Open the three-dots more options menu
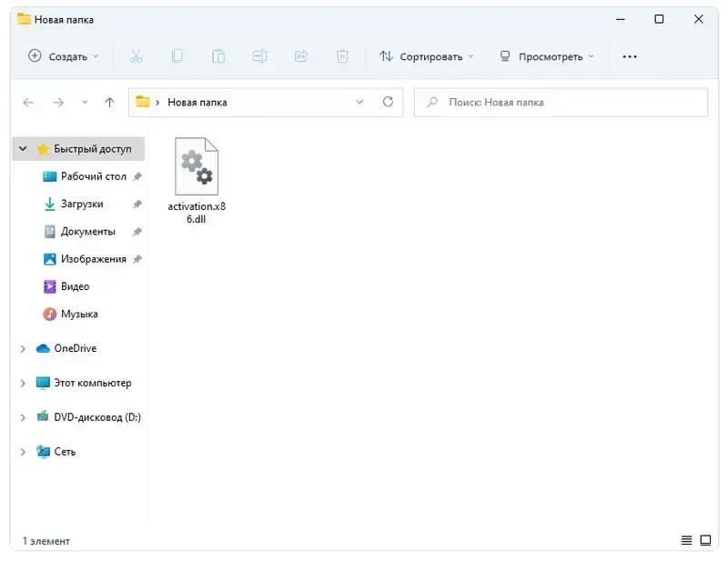Image resolution: width=728 pixels, height=561 pixels. click(630, 56)
